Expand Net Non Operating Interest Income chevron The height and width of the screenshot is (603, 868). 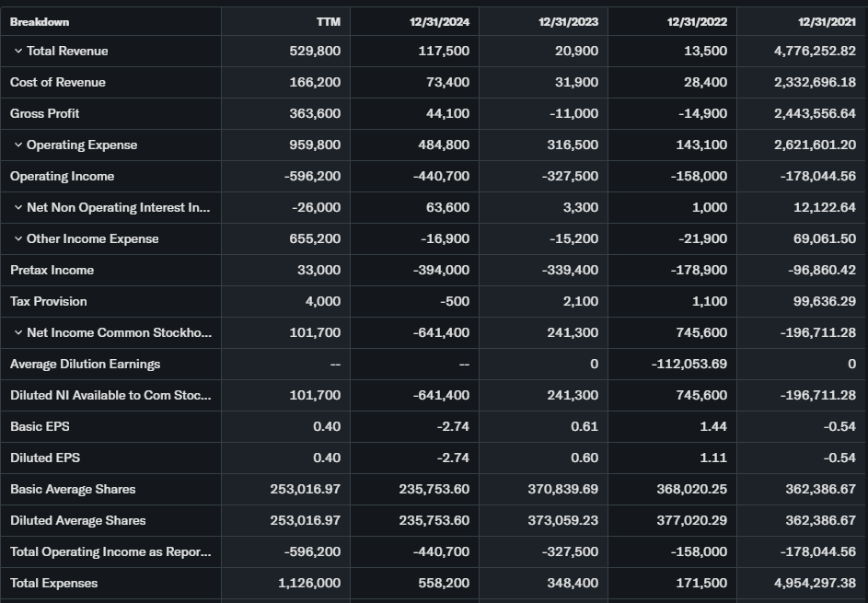(18, 207)
